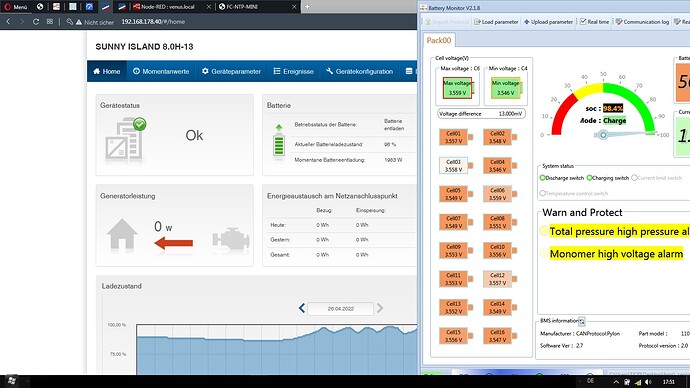
Task: Click the SOC gauge needle knob
Action: 603,135
